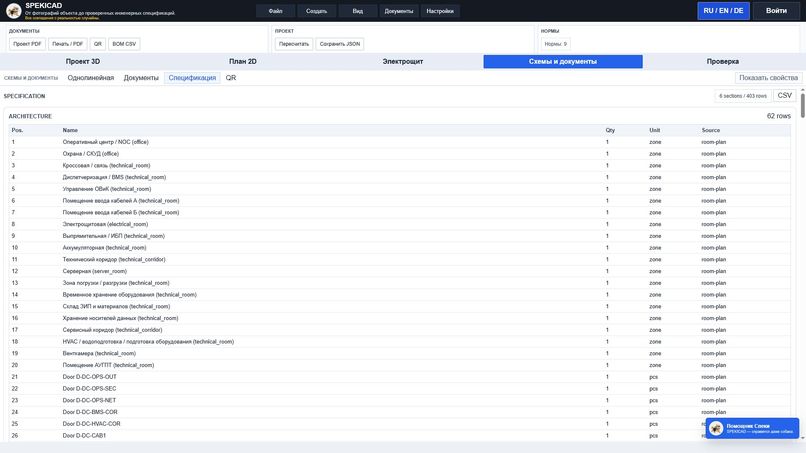
Task: Export specification with the CSV button
Action: click(784, 96)
